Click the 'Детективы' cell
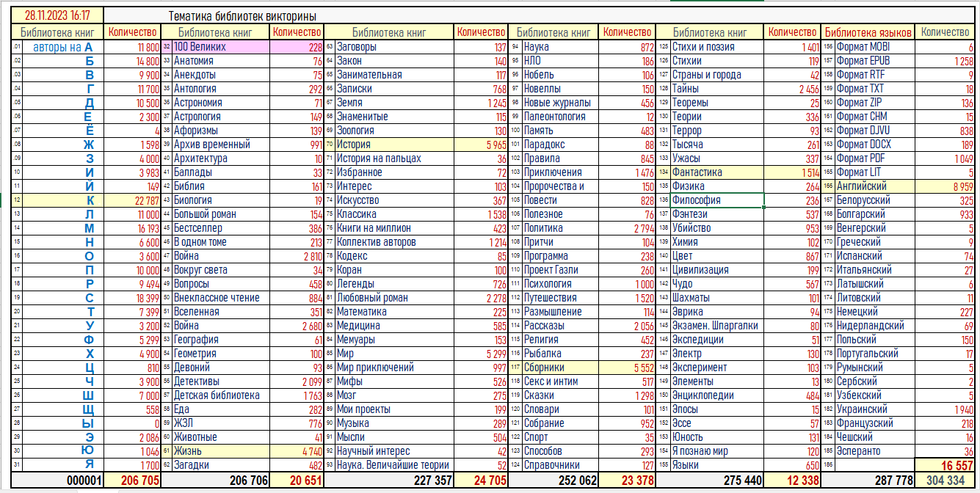The height and width of the screenshot is (493, 980). [x=221, y=381]
